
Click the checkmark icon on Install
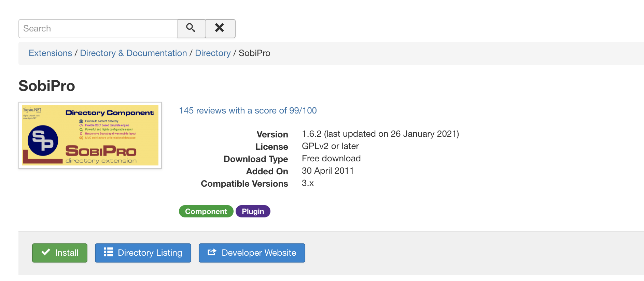[46, 252]
